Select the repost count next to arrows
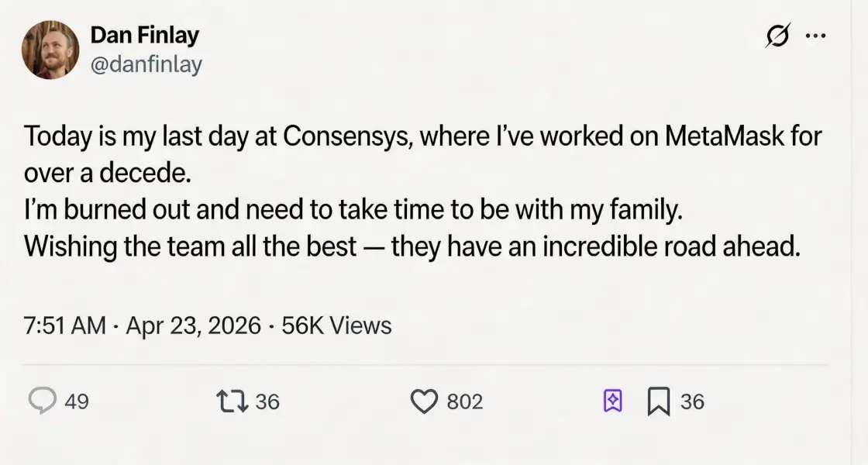 (267, 401)
